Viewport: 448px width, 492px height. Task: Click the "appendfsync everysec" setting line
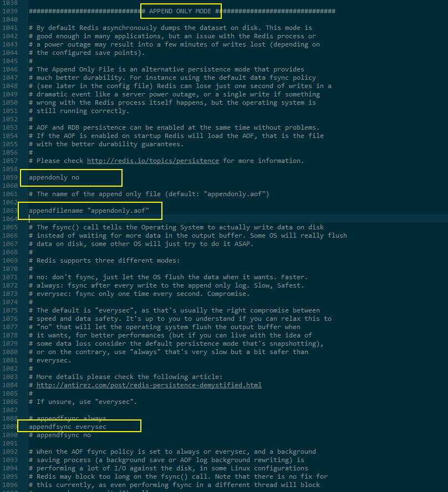click(x=68, y=427)
